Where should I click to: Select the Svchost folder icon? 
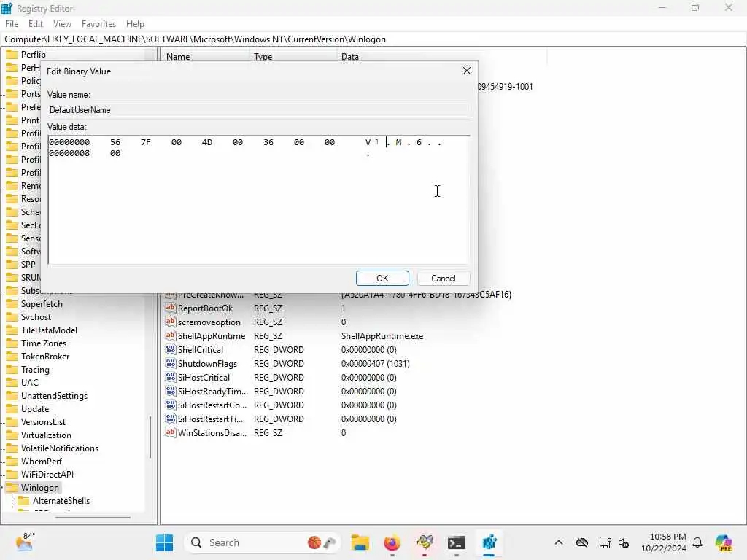pyautogui.click(x=12, y=317)
